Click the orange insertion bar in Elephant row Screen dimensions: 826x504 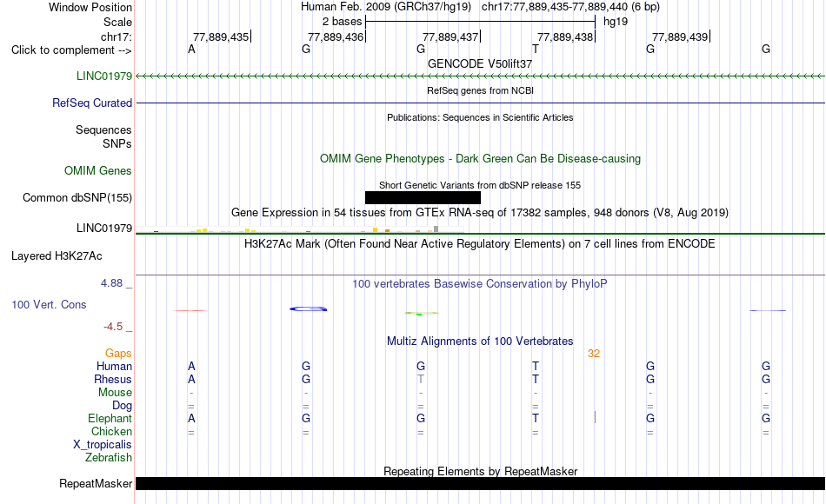(x=595, y=417)
